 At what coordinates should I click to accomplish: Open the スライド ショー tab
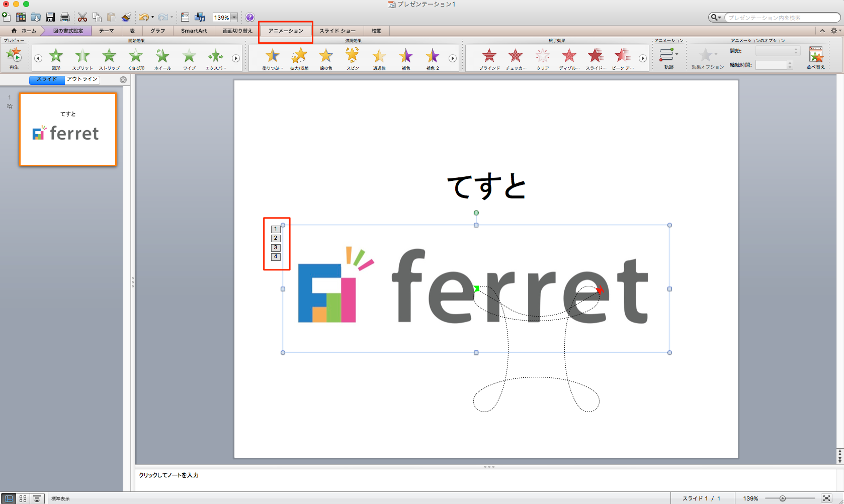point(337,31)
